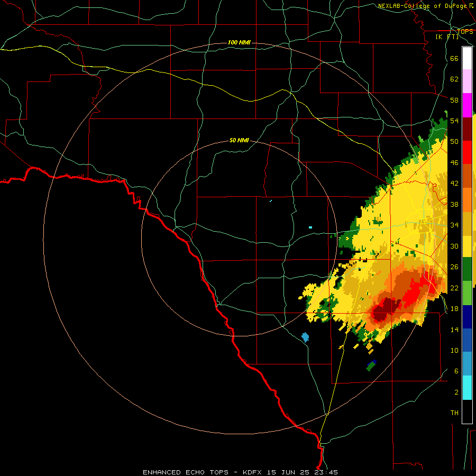Click the "10" legend value

pos(454,351)
